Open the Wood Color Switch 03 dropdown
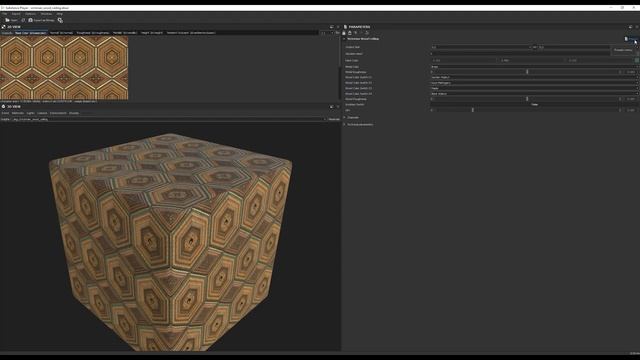The width and height of the screenshot is (640, 360). coord(534,88)
